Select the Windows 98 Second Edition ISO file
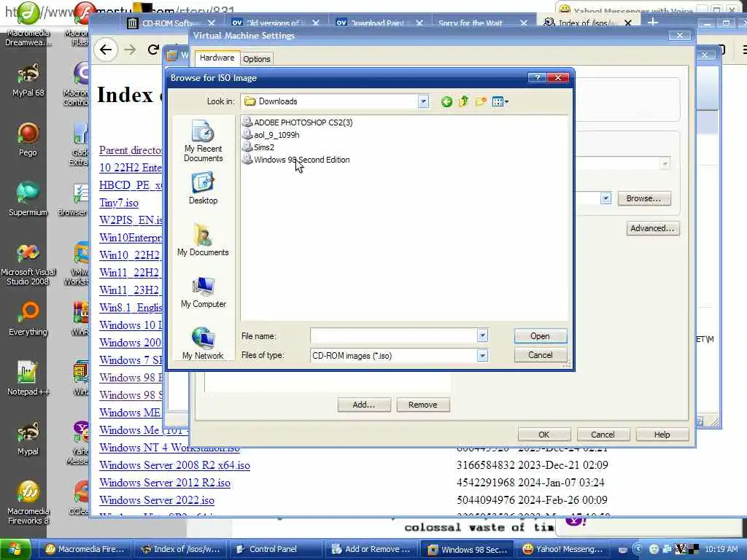 point(296,160)
